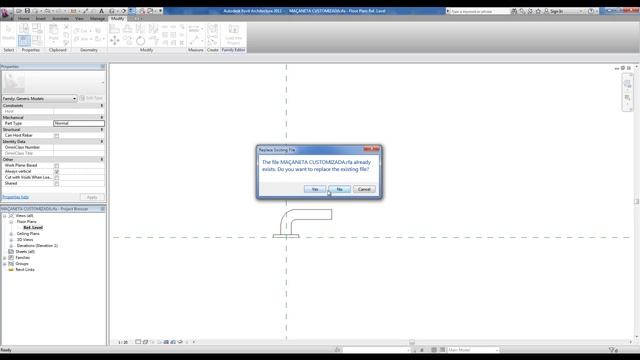This screenshot has width=640, height=360.
Task: Expand the Groups tree node
Action: pos(5,264)
